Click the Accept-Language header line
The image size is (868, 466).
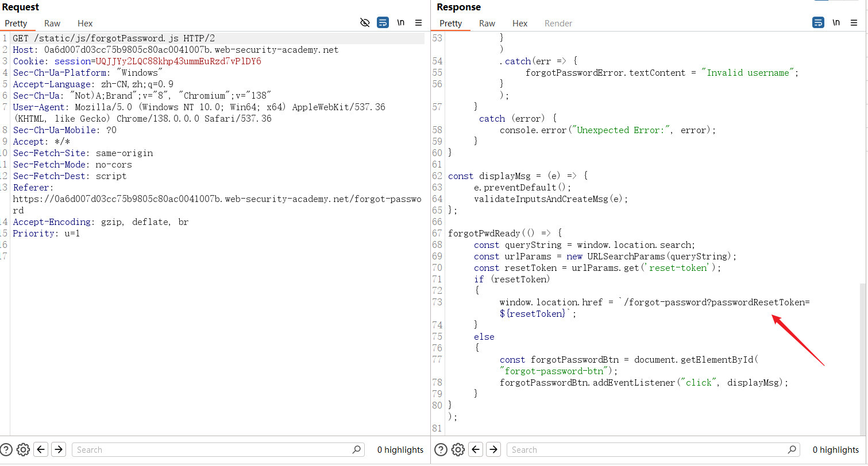click(93, 84)
